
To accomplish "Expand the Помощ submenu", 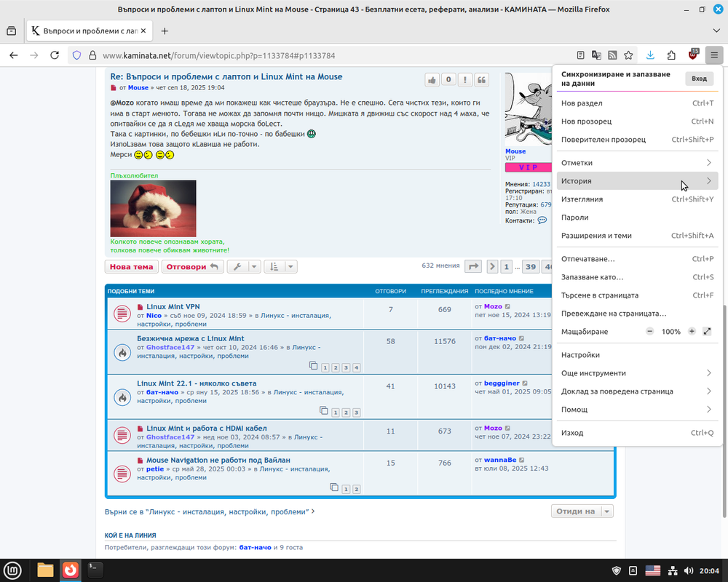I will [637, 409].
